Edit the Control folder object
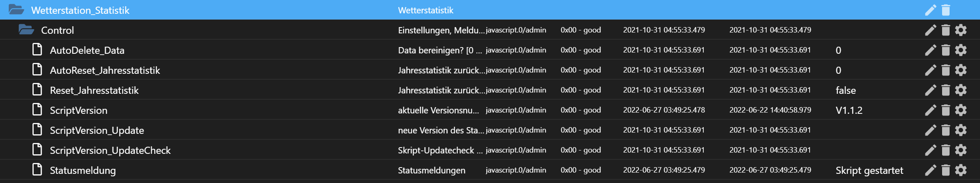 pyautogui.click(x=930, y=30)
